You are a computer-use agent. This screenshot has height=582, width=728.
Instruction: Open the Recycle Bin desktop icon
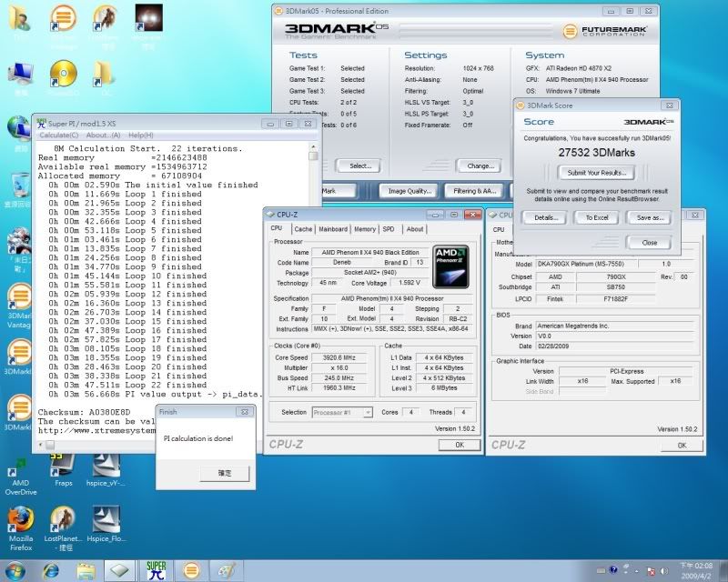coord(19,190)
